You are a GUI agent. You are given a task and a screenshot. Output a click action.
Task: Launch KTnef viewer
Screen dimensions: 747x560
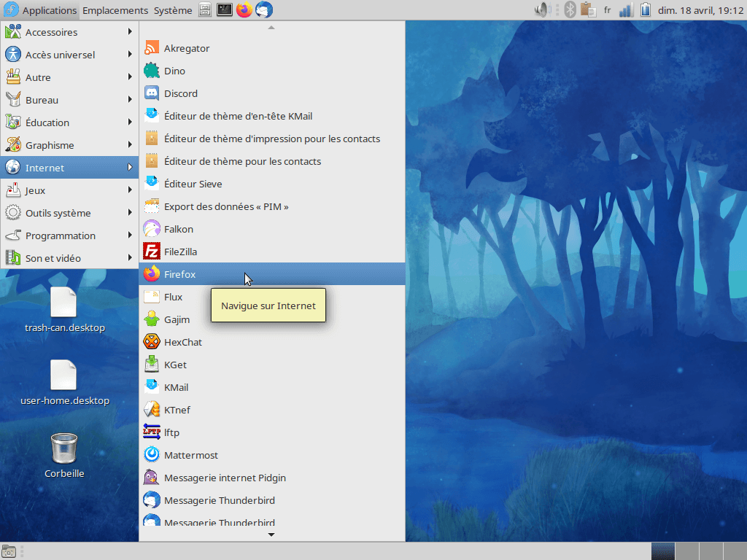coord(272,410)
